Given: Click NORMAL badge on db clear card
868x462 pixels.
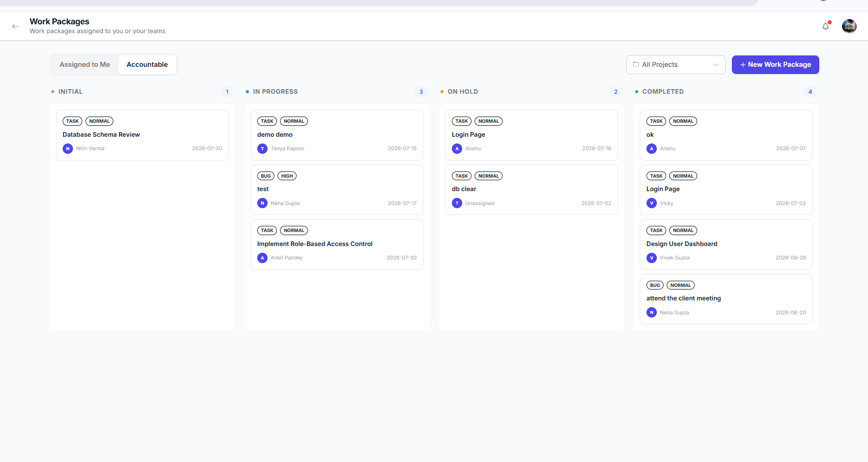Looking at the screenshot, I should coord(489,176).
